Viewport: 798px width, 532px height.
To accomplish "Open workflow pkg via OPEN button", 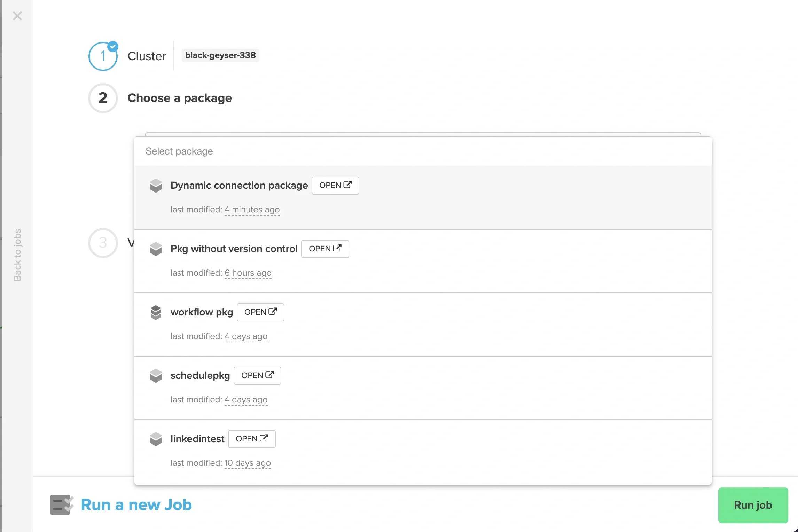I will point(260,312).
